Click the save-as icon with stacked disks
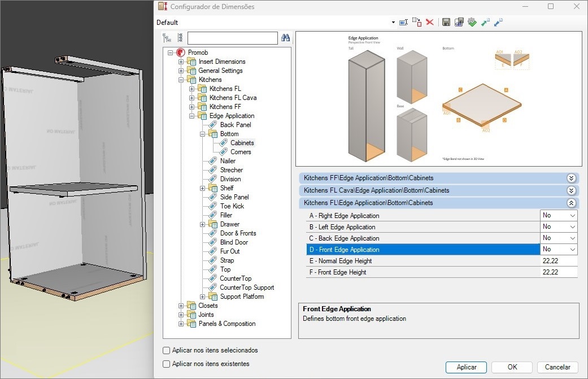Screen dimensions: 588x379 tap(459, 22)
